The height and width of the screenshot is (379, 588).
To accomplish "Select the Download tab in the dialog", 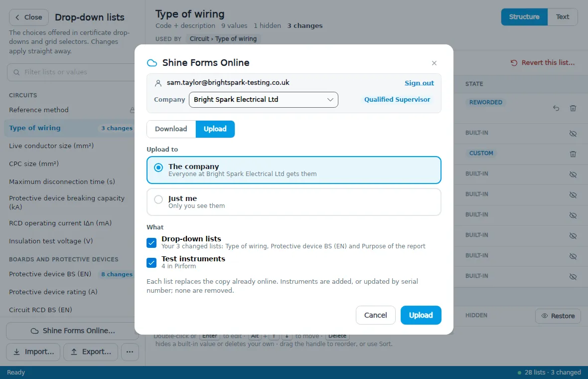I will pos(171,129).
